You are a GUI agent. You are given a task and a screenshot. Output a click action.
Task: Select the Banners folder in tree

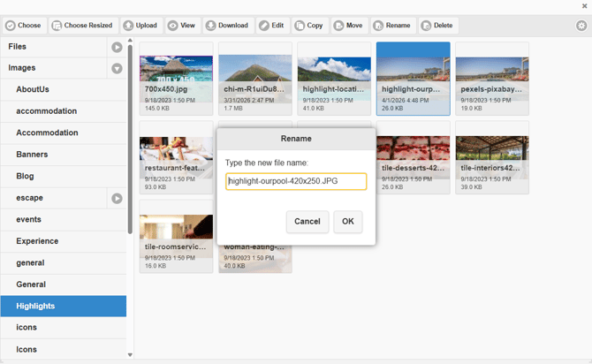32,155
